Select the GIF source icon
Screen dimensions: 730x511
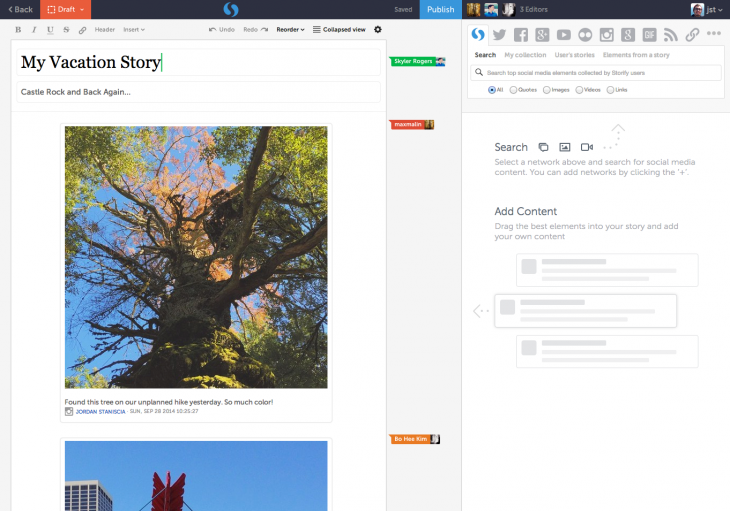649,34
